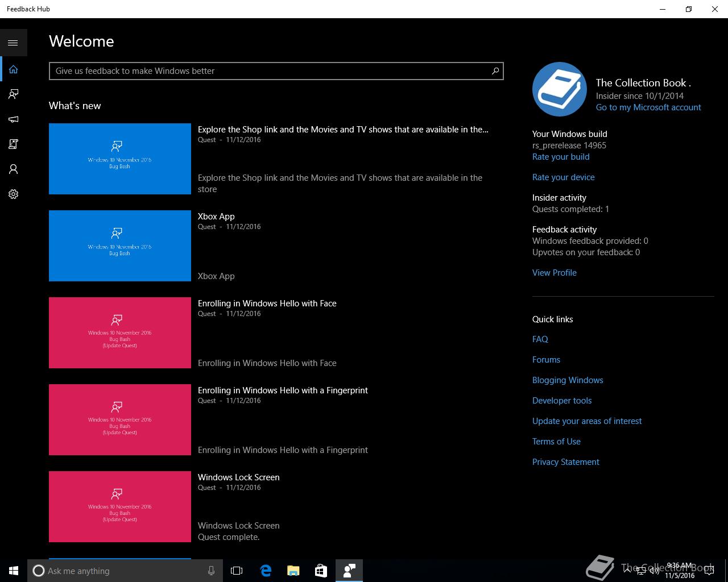Open the Explore the Shop link quest thumbnail
The image size is (728, 582).
pos(120,159)
